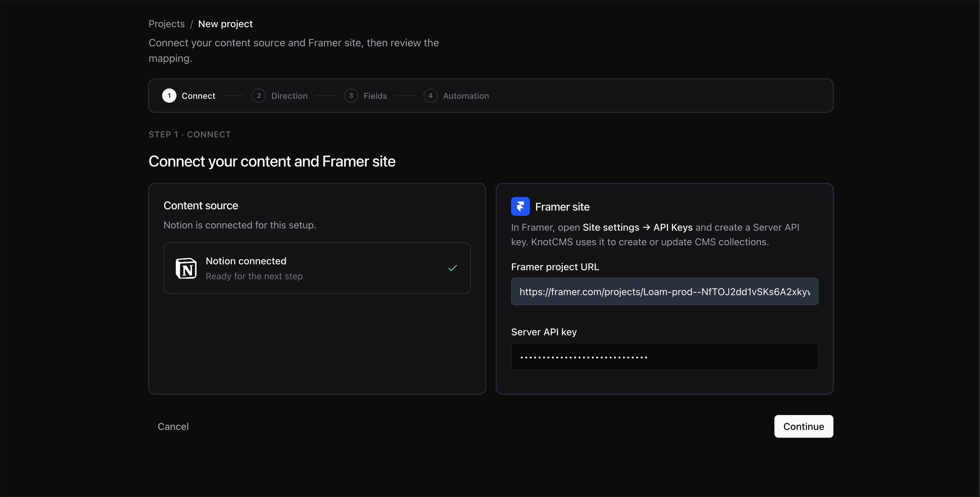Click the "Framer project URL" label
The image size is (980, 497).
(x=555, y=267)
